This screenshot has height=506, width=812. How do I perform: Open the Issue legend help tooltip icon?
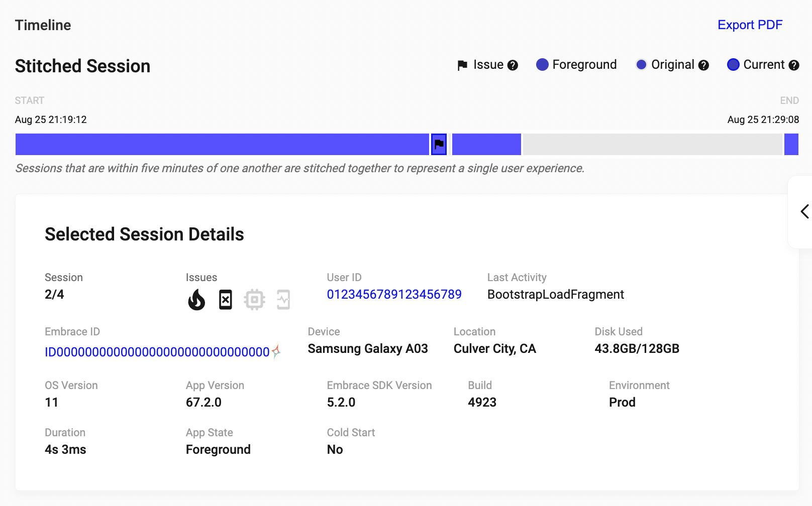tap(513, 65)
